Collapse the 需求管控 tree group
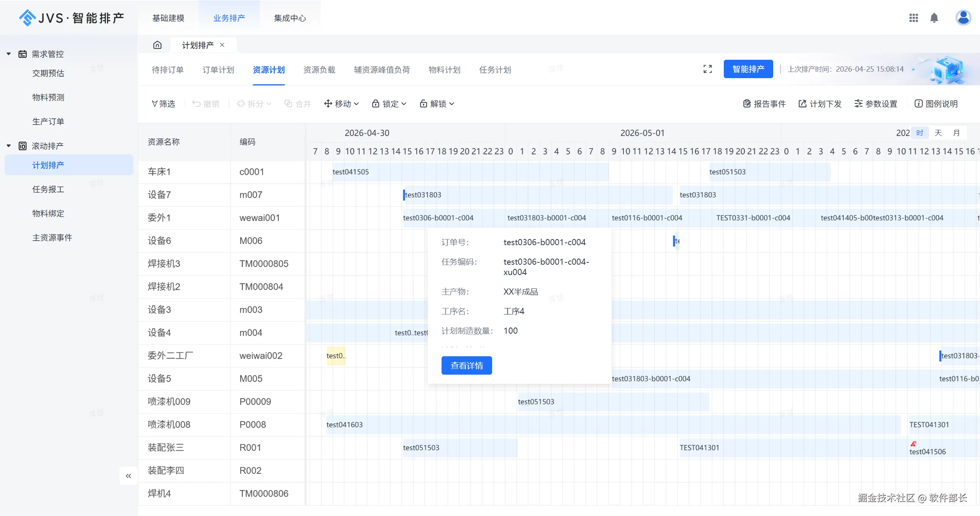 [9, 54]
